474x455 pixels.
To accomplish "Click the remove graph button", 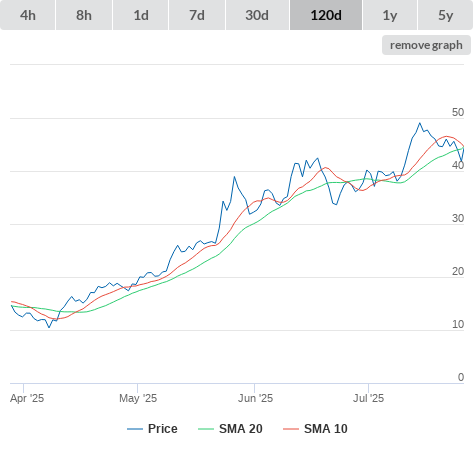I will click(x=426, y=45).
